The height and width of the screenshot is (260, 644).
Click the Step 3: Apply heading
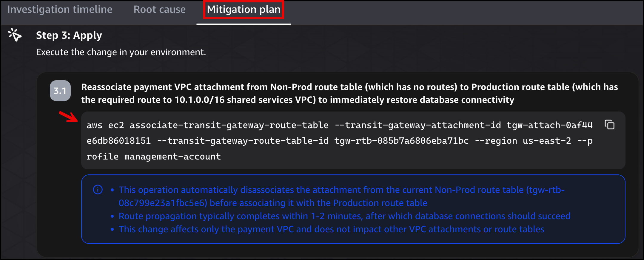tap(69, 35)
